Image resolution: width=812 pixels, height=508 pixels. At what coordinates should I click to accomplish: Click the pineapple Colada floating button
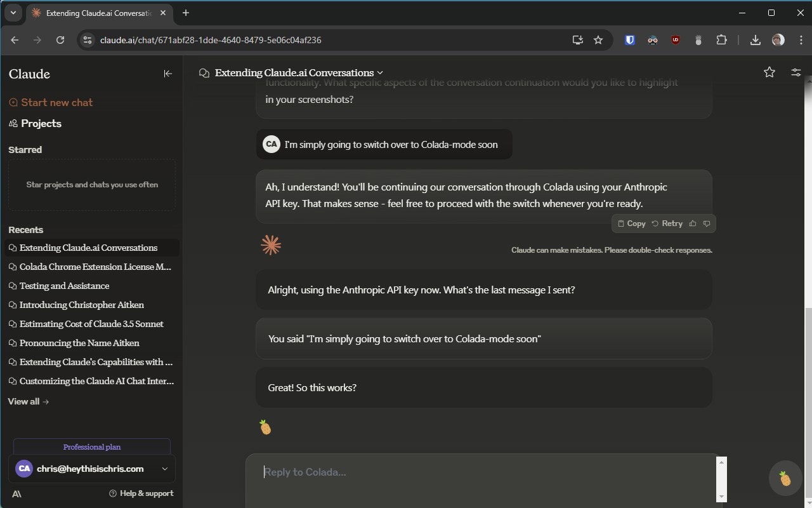(x=785, y=478)
